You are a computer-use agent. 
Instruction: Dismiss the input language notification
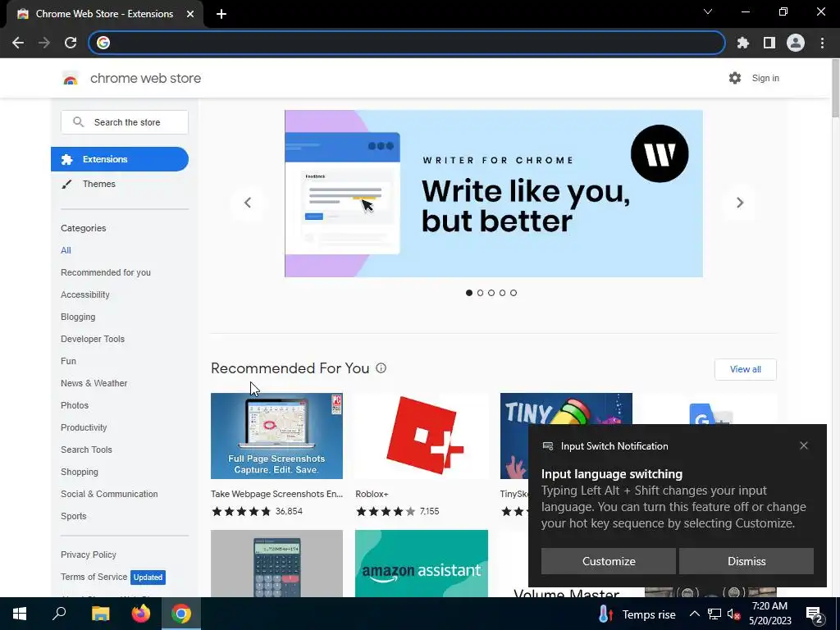746,561
